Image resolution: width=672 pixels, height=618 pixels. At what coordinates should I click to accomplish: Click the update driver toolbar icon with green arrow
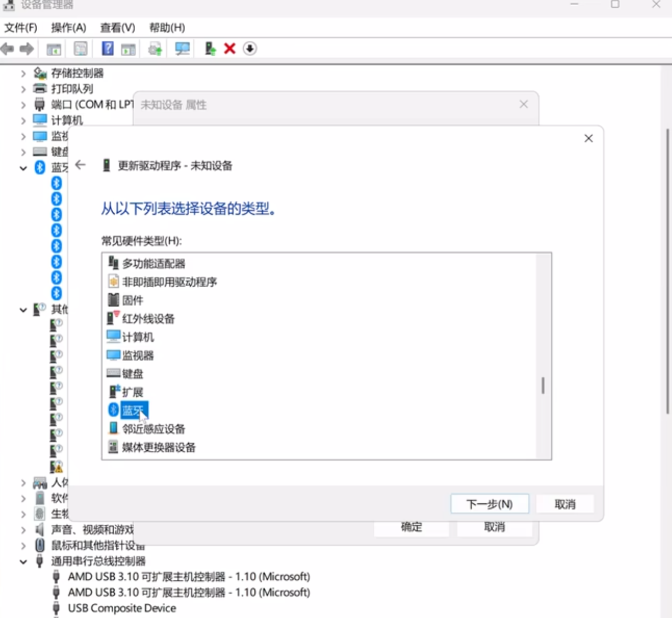[x=210, y=49]
